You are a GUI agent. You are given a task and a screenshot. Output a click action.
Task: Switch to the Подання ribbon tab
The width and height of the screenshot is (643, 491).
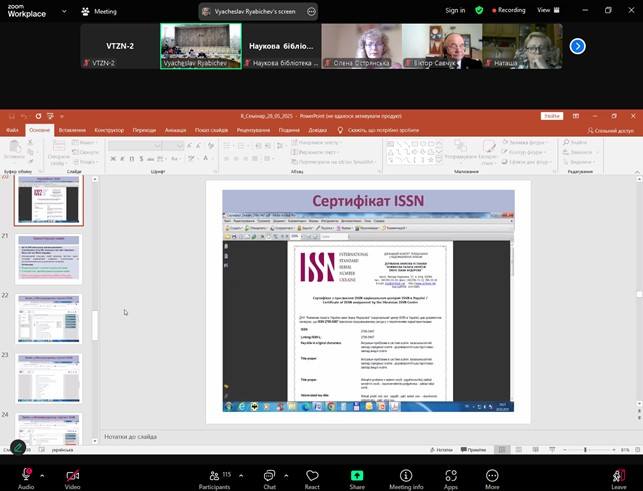pyautogui.click(x=289, y=130)
